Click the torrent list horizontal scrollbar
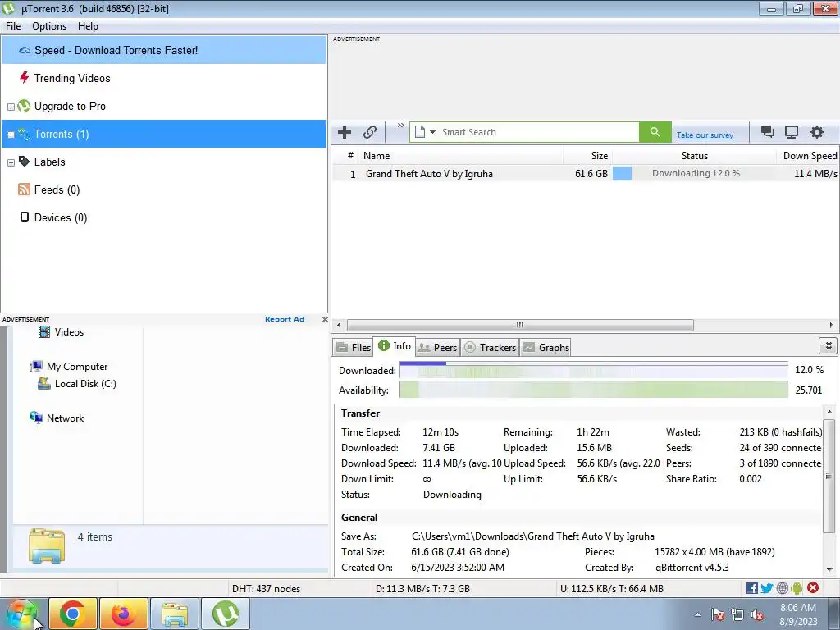The height and width of the screenshot is (630, 840). [x=519, y=325]
